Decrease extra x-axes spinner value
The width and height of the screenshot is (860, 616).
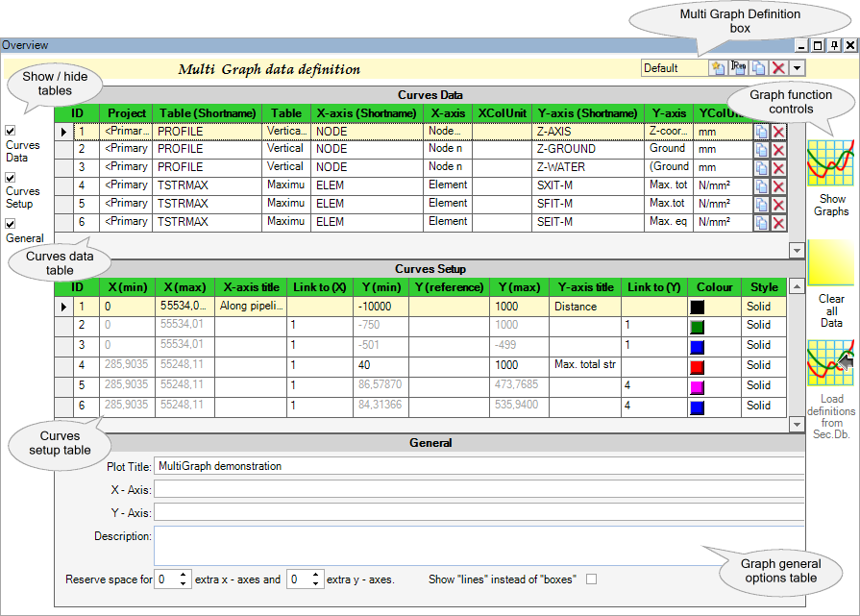pyautogui.click(x=184, y=583)
